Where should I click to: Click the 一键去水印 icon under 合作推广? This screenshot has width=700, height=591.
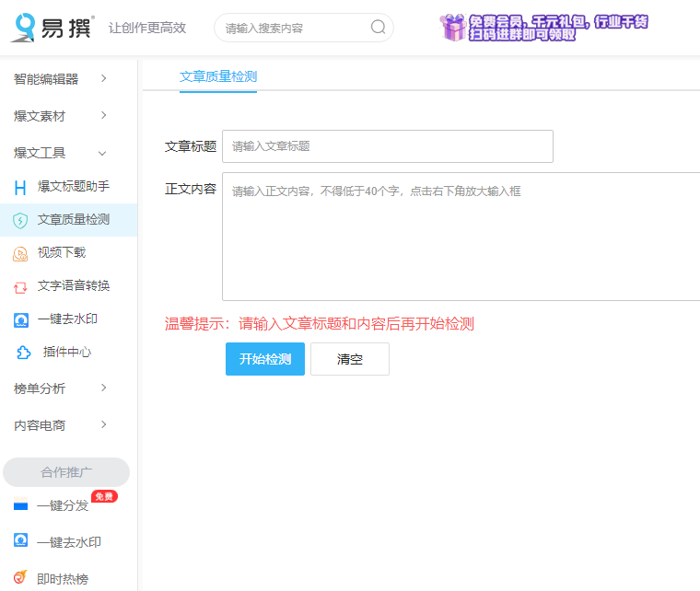click(20, 540)
